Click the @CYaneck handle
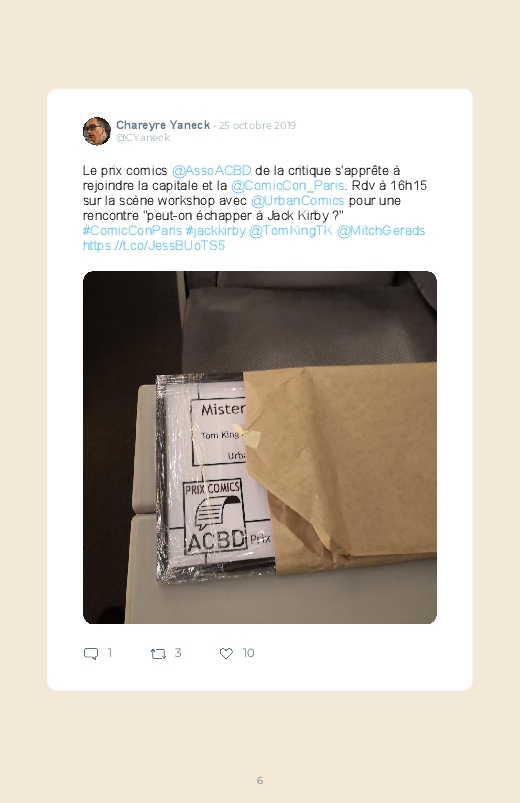 click(143, 138)
